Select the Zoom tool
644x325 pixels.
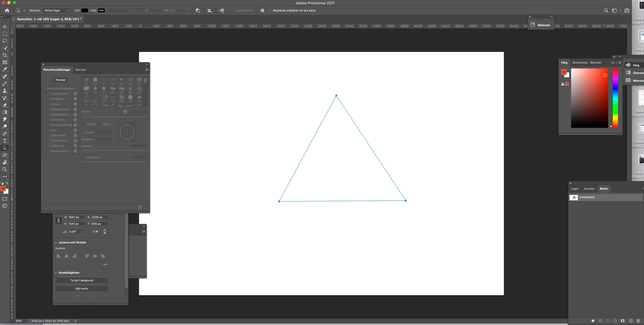point(5,169)
